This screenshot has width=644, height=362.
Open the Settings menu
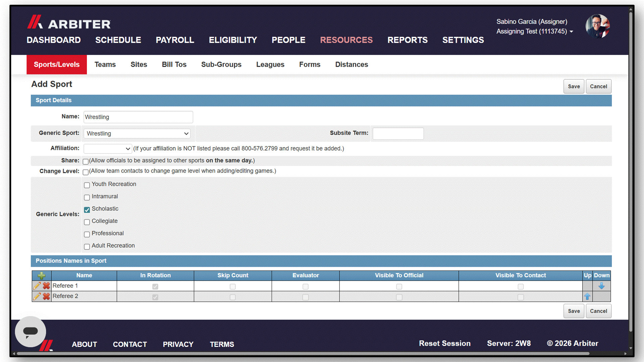(463, 40)
